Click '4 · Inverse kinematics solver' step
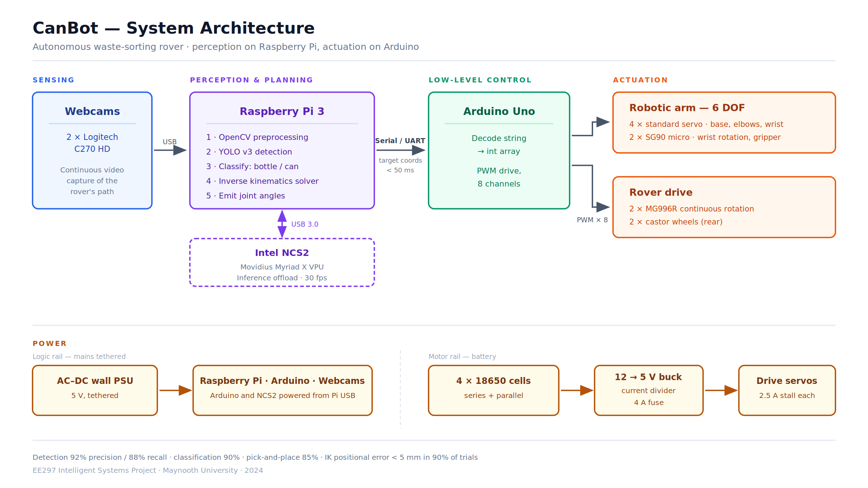 coord(263,181)
